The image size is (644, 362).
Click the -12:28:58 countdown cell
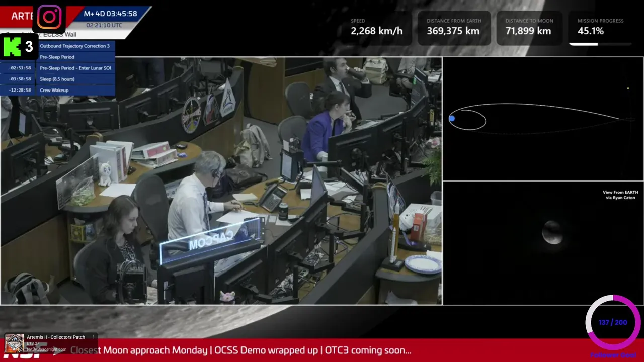click(x=20, y=90)
